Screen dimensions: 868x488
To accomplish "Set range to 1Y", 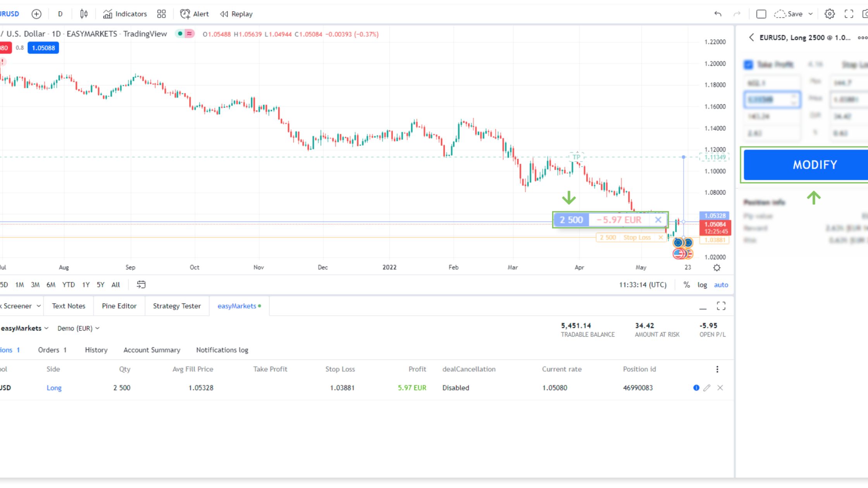I will click(x=86, y=285).
